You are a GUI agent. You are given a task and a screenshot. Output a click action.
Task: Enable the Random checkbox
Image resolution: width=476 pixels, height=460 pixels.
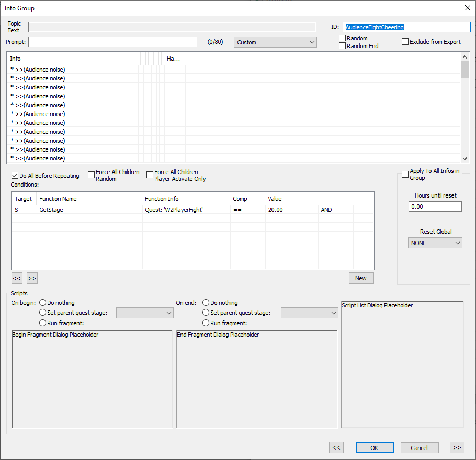(x=342, y=38)
